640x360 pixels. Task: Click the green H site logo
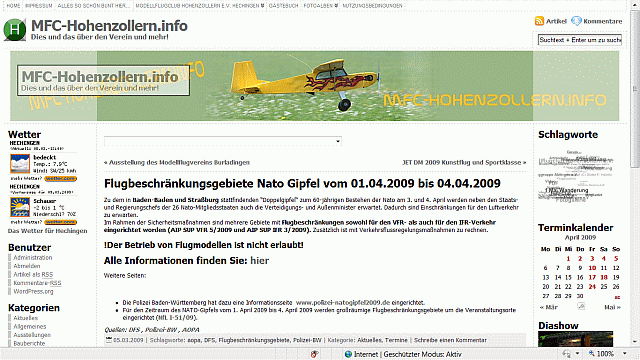click(15, 30)
